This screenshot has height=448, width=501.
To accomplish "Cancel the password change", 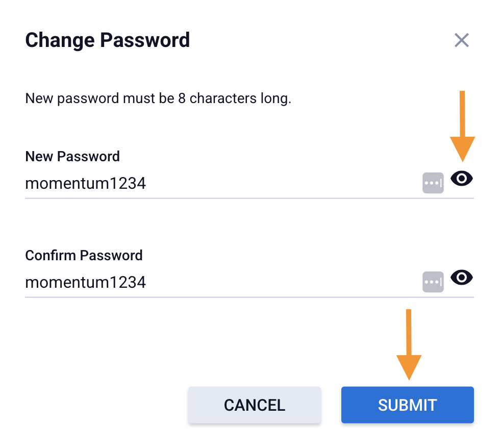I will pyautogui.click(x=254, y=405).
